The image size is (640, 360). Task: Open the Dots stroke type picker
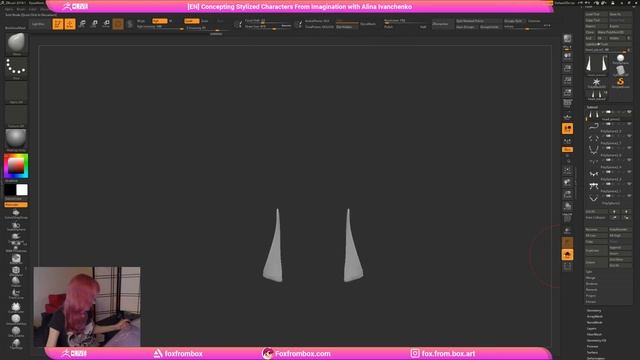click(16, 68)
